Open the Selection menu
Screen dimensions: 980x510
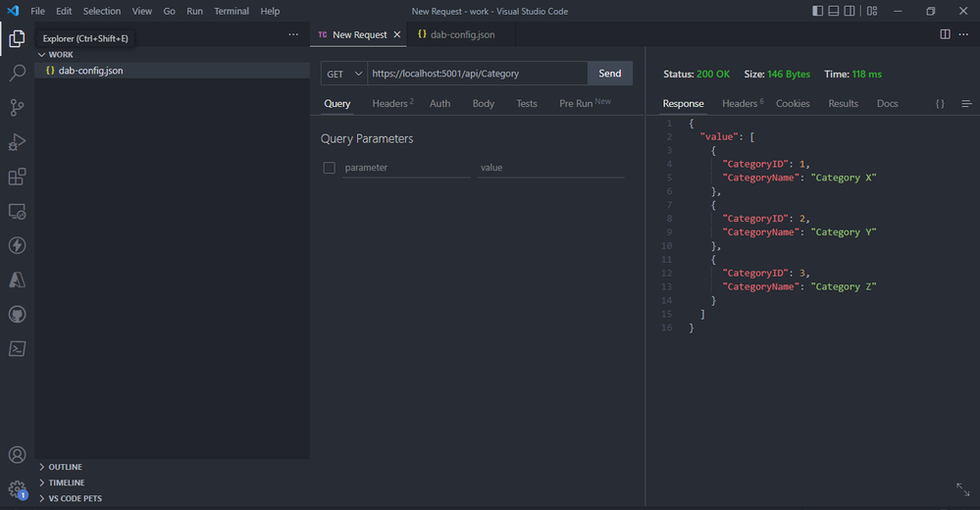(x=102, y=11)
